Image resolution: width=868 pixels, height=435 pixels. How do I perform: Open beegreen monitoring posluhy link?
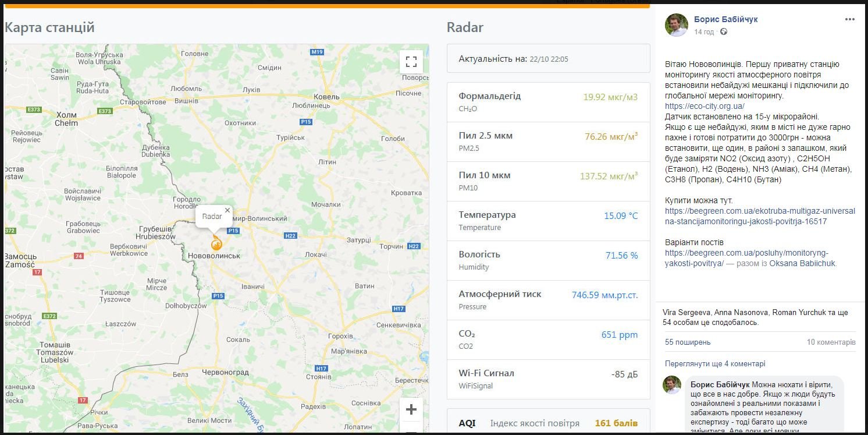[x=746, y=258]
